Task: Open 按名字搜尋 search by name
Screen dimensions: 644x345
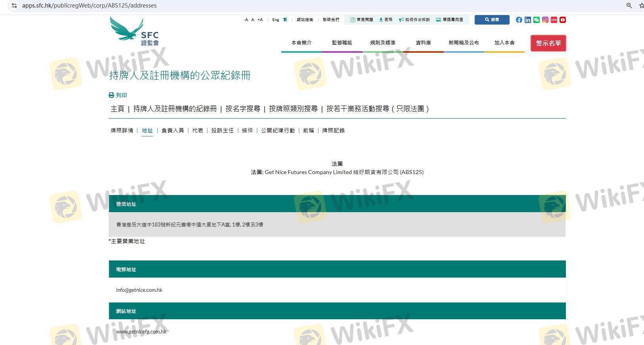Action: (x=243, y=109)
